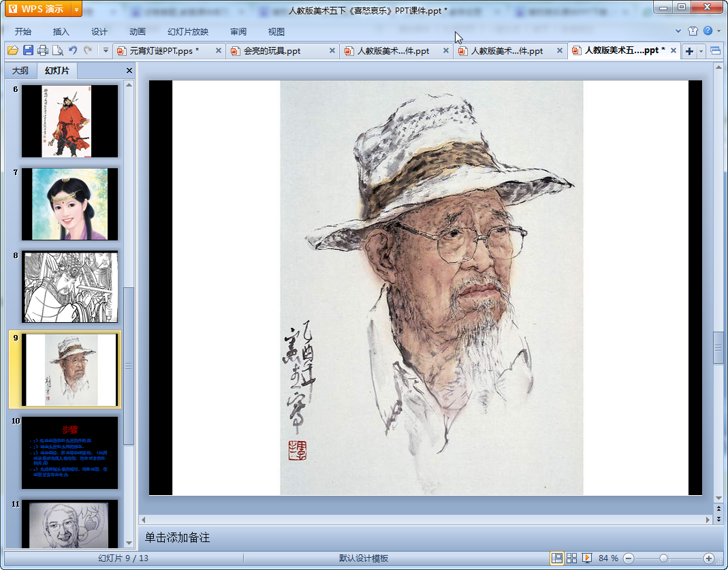
Task: Add a new document tab with plus icon
Action: click(x=689, y=51)
